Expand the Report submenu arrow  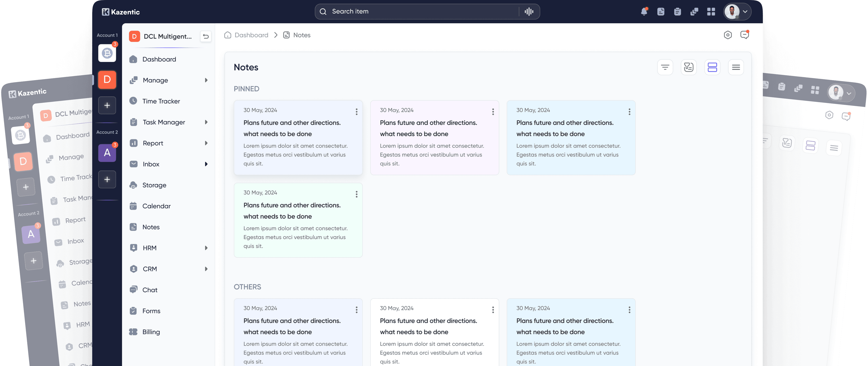point(206,143)
